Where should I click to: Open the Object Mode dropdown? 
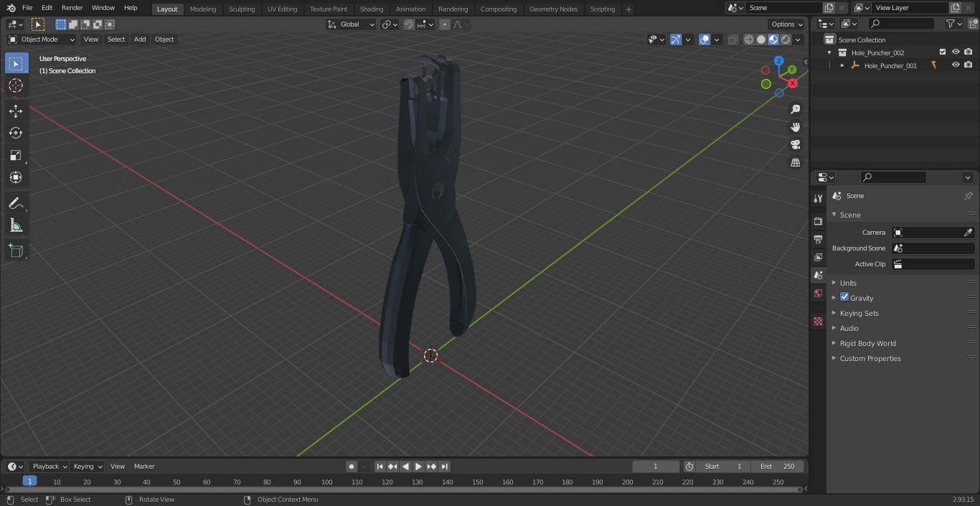coord(42,39)
